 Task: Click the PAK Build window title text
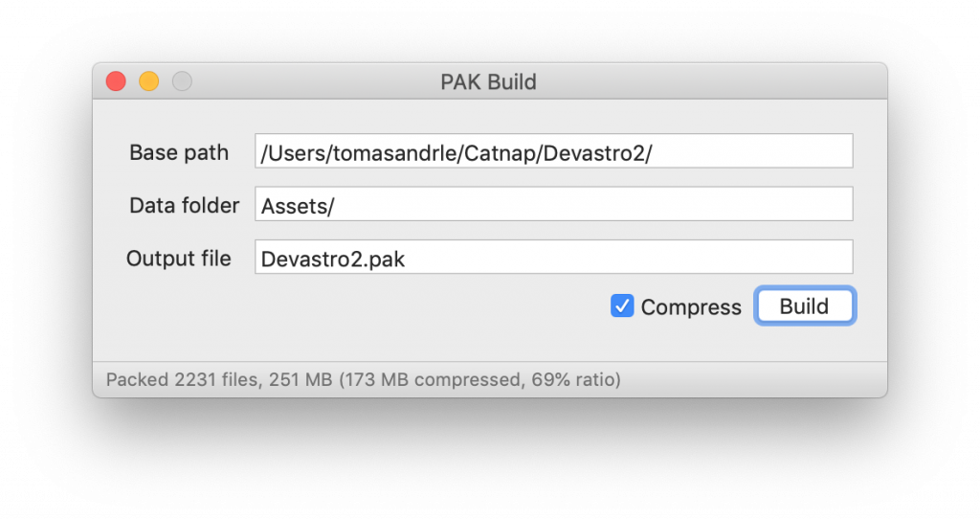coord(488,82)
